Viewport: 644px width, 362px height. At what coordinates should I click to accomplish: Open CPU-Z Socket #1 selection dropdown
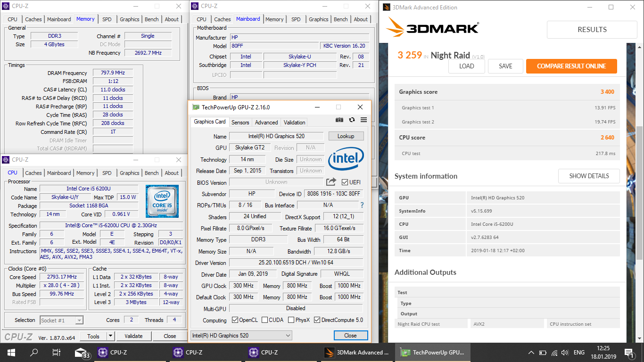tap(61, 320)
